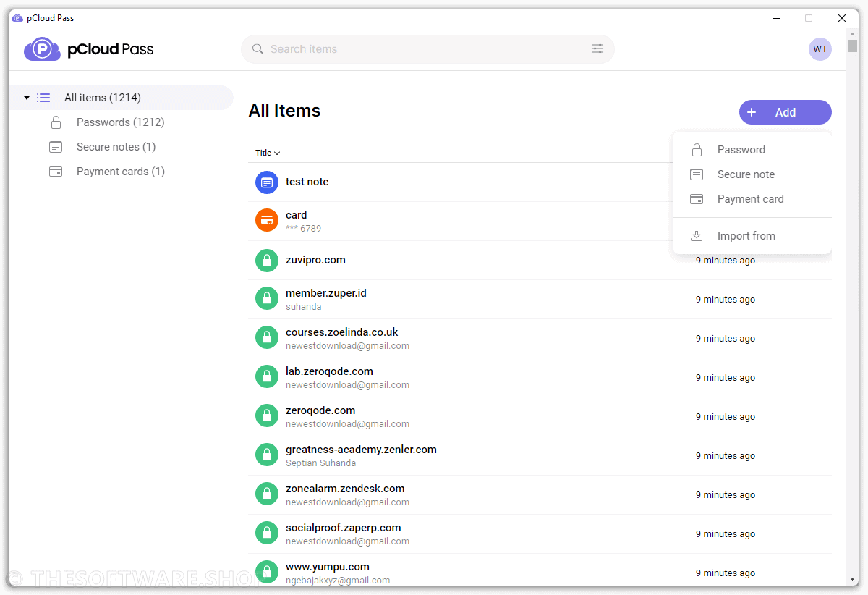Choose Password from the Add menu
Viewport: 868px width, 595px height.
752,150
